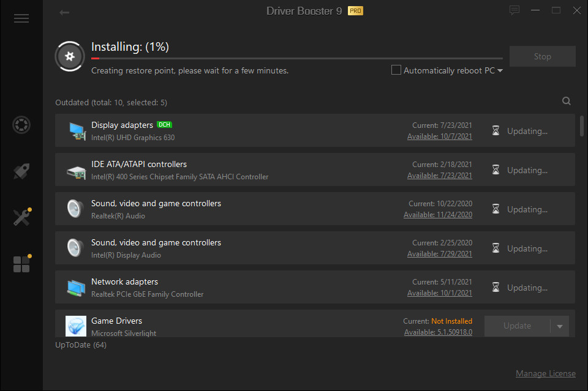Click the Microsoft Silverlight driver icon

(x=76, y=326)
